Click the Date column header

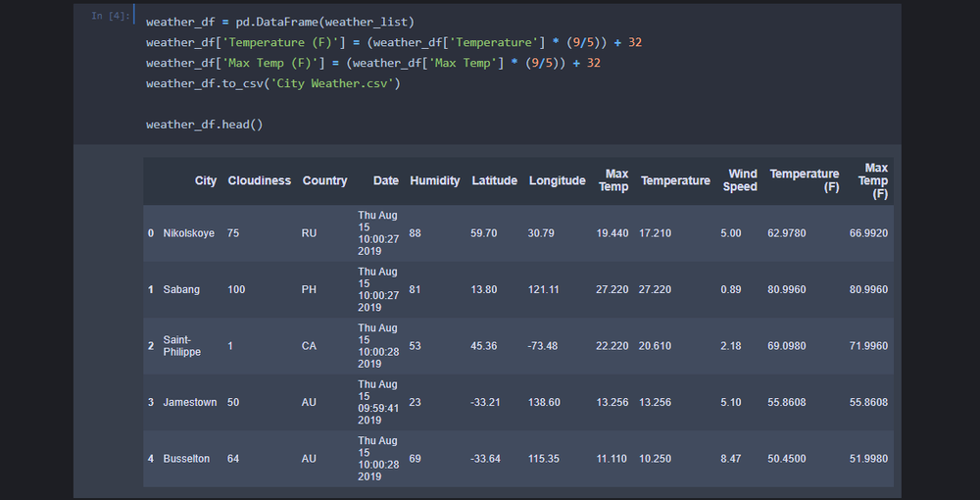[x=385, y=180]
